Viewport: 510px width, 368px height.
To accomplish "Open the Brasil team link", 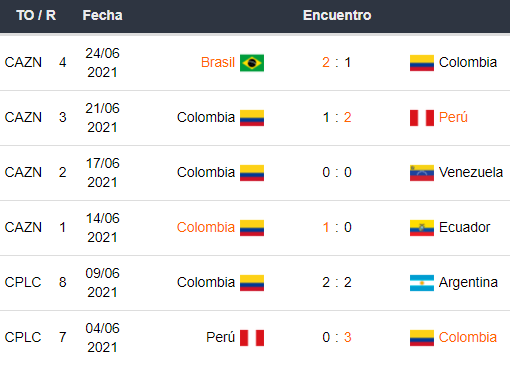I will point(218,62).
